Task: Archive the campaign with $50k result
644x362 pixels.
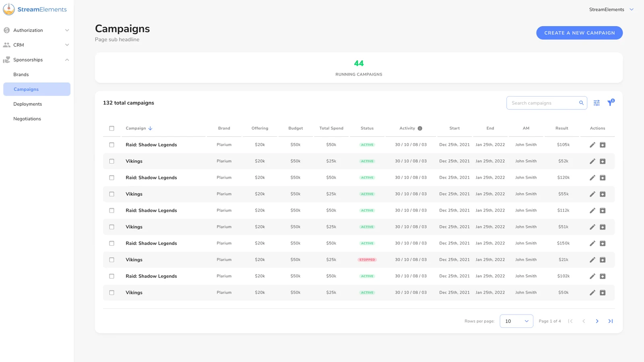Action: (x=603, y=293)
